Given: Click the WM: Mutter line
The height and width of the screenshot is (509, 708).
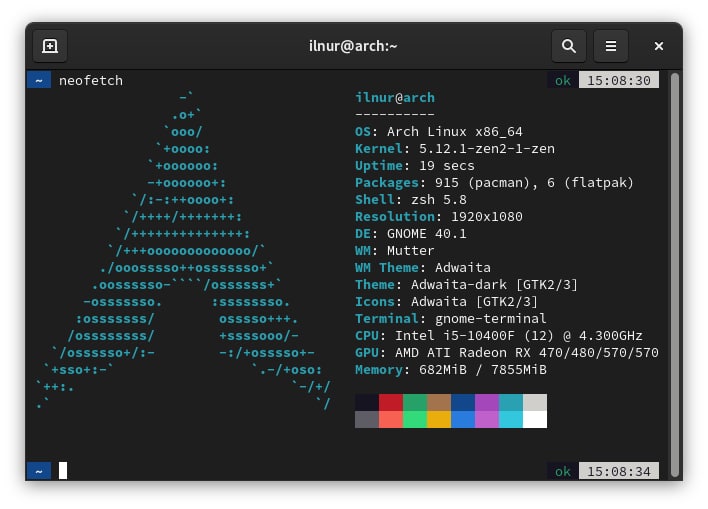Looking at the screenshot, I should 395,251.
